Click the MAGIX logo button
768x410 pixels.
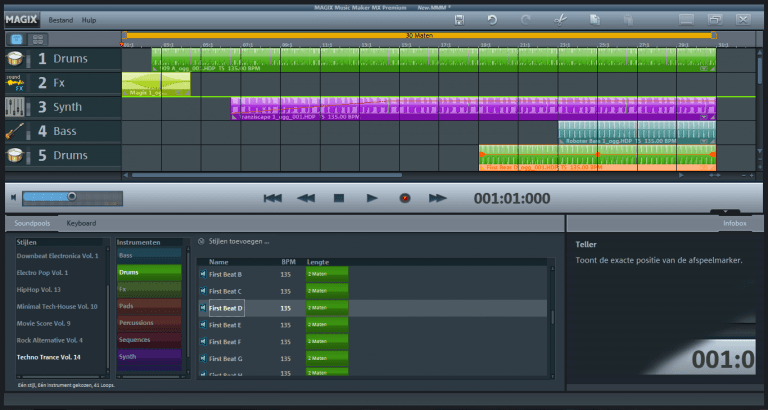(23, 20)
